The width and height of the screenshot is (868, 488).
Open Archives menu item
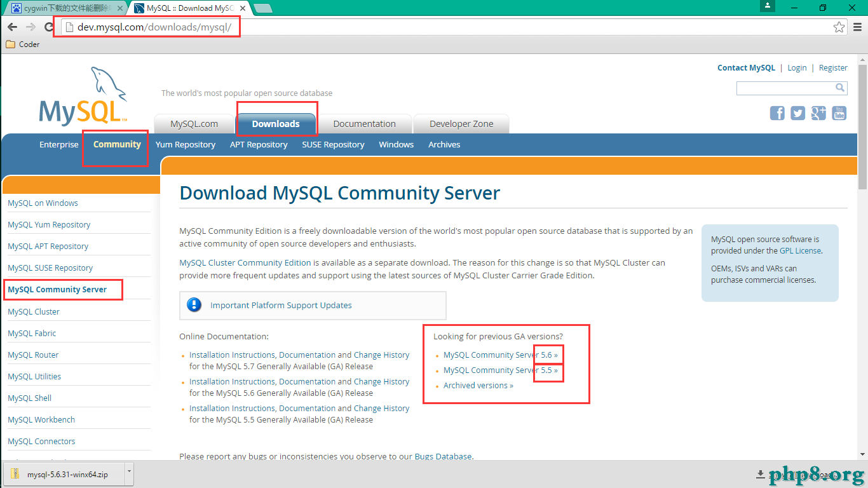coord(444,145)
